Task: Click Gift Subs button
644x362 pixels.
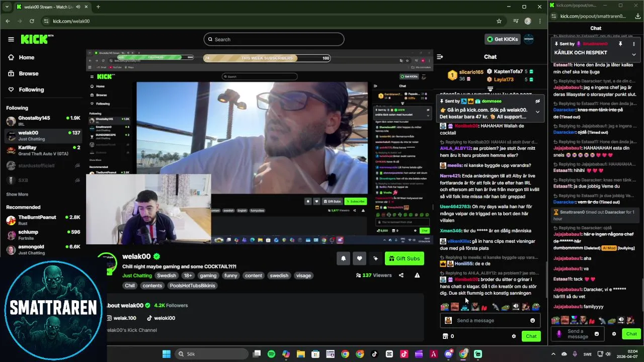Action: [405, 258]
